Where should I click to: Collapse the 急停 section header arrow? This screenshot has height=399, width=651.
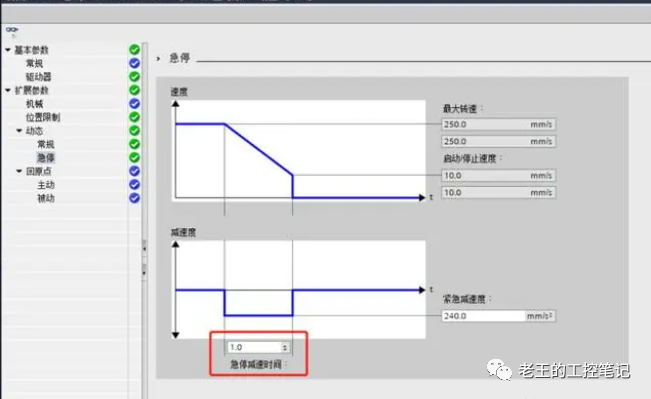158,59
